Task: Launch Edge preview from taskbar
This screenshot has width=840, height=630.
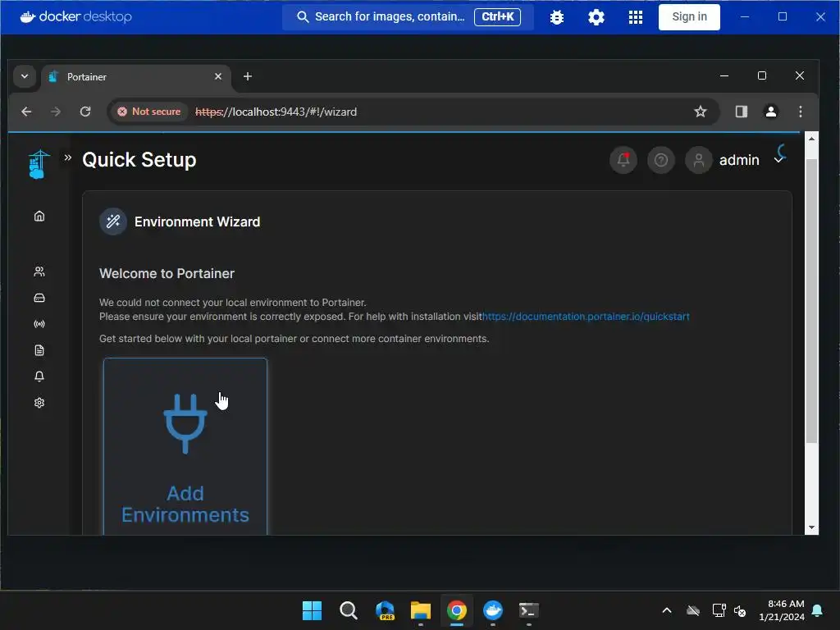Action: pyautogui.click(x=385, y=610)
